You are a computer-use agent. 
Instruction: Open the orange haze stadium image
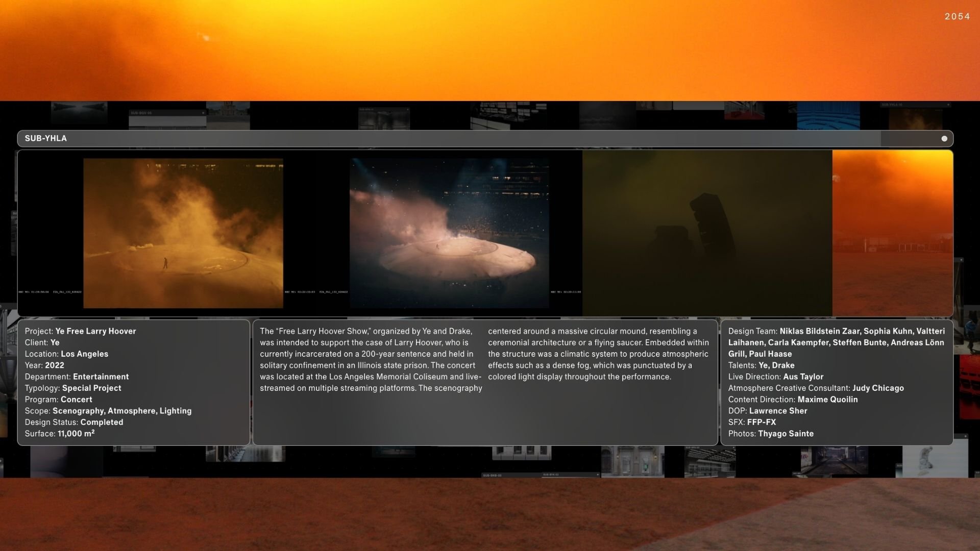[892, 233]
